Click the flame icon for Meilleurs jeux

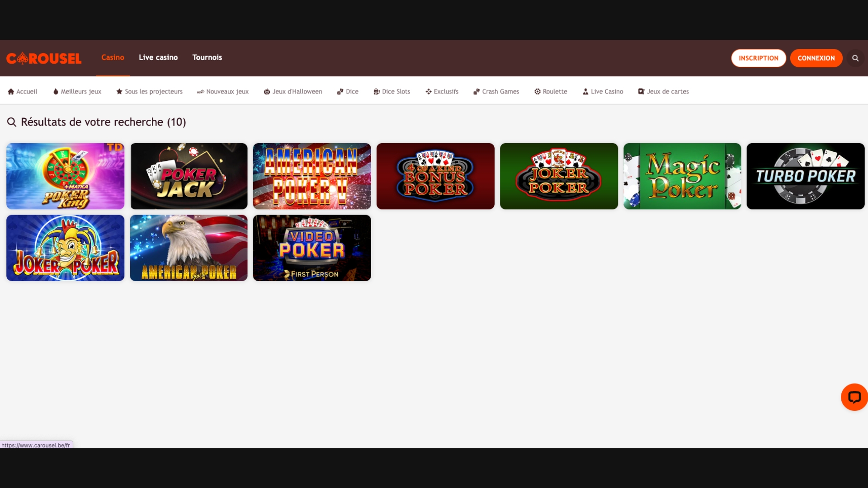tap(55, 91)
